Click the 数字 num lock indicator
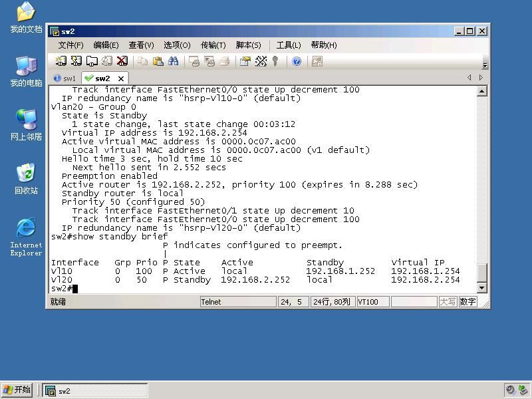The height and width of the screenshot is (399, 532). [467, 302]
